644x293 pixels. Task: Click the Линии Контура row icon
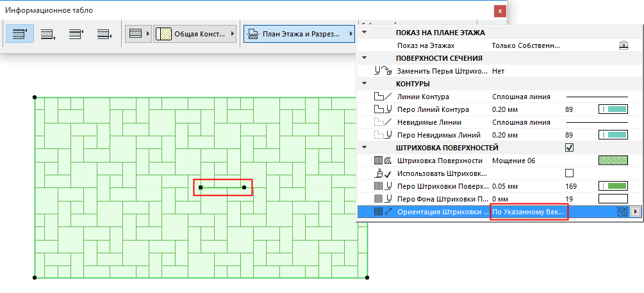(x=383, y=97)
